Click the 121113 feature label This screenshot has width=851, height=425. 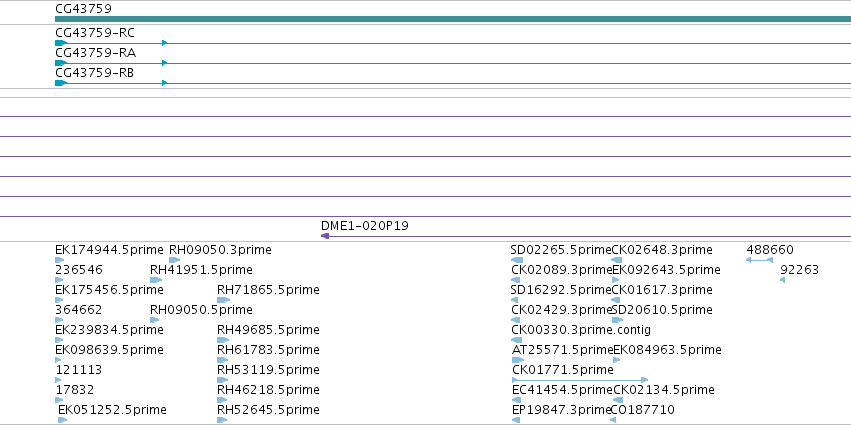pos(79,370)
